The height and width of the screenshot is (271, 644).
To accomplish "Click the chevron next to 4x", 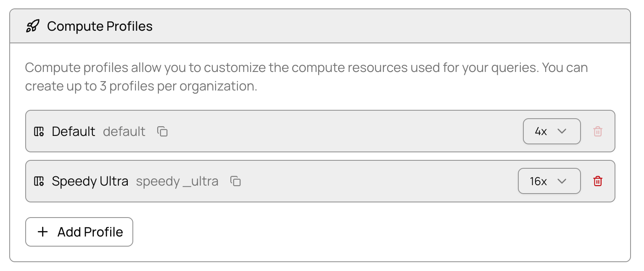I will [x=562, y=131].
